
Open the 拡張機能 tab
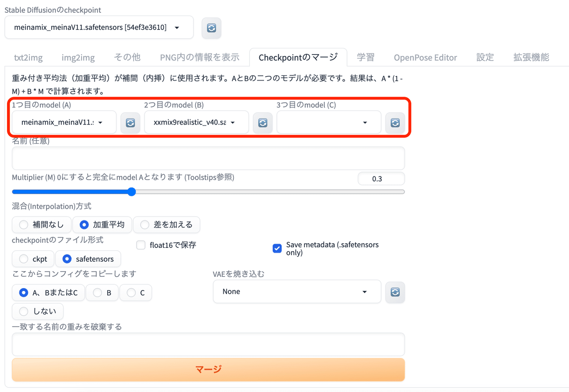[531, 57]
